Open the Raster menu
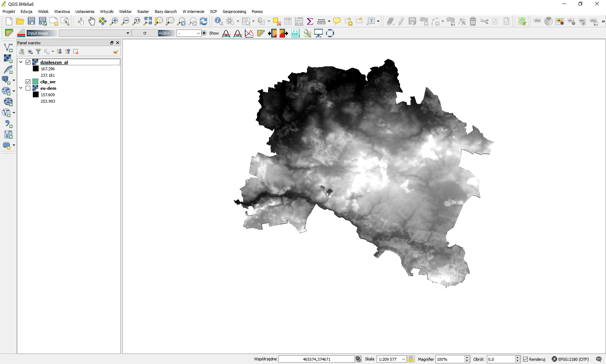 [143, 12]
